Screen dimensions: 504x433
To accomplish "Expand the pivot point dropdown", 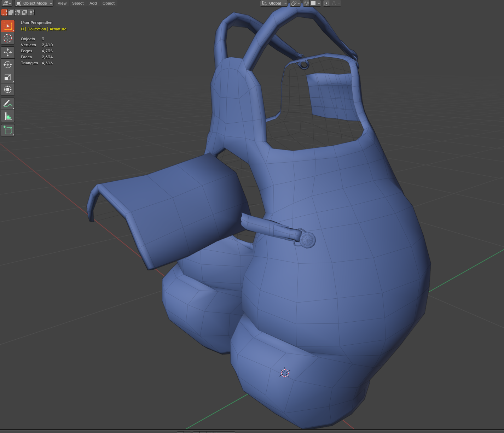I will click(295, 3).
